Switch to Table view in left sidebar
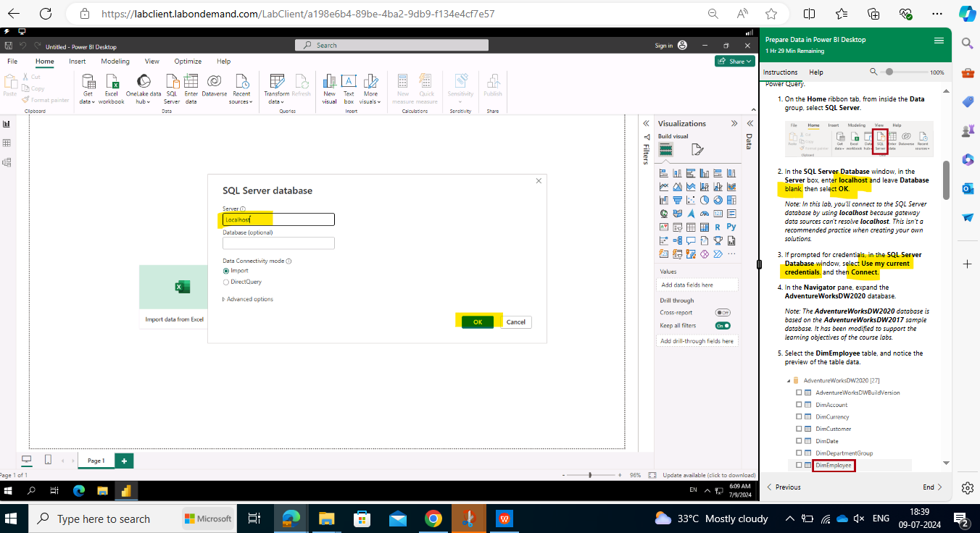 tap(7, 143)
